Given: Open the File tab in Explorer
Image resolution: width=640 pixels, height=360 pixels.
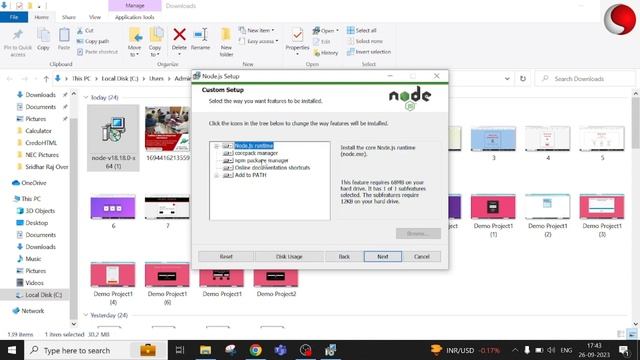Looking at the screenshot, I should 14,17.
